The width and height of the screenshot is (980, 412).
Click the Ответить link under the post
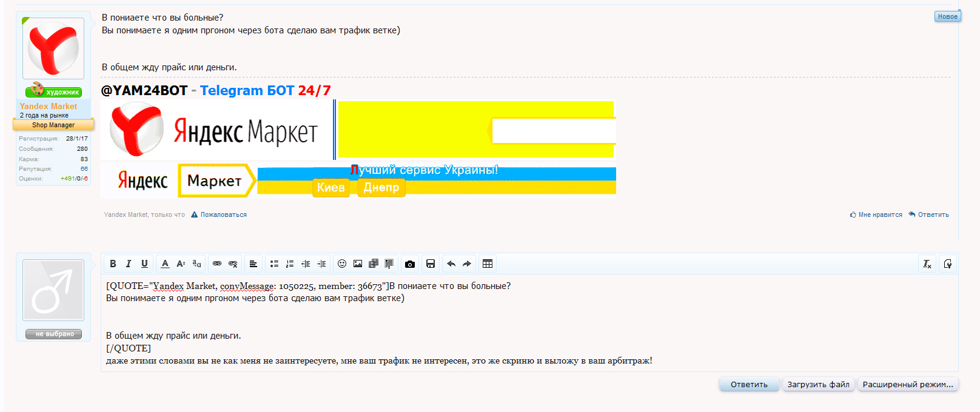[x=929, y=214]
